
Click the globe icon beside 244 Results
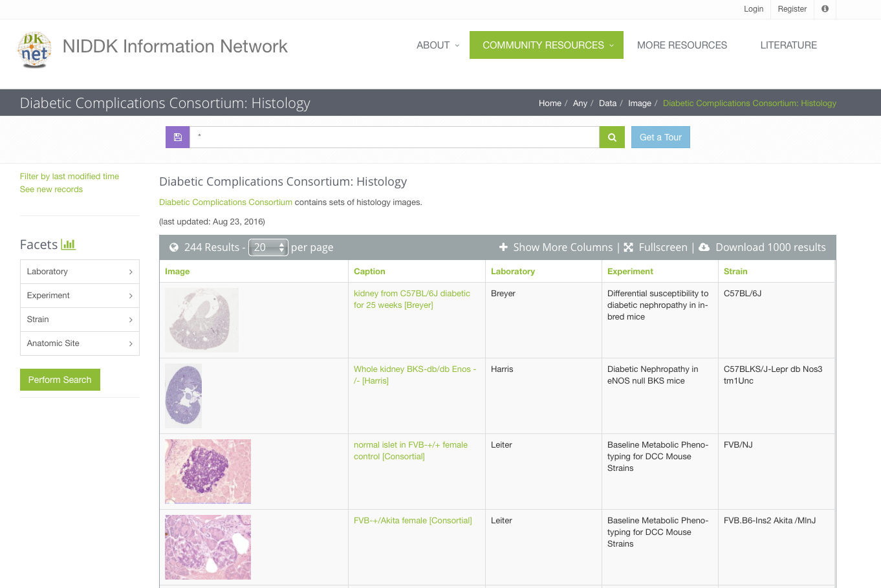pyautogui.click(x=174, y=247)
